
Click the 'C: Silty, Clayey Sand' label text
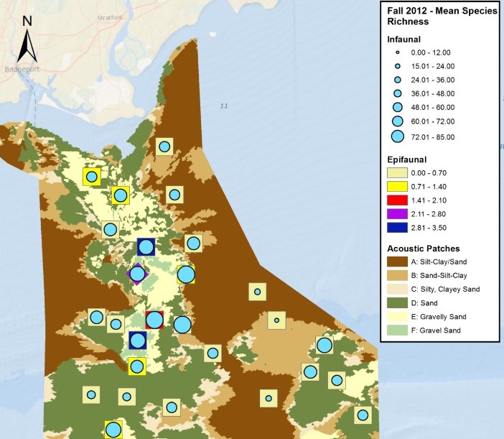[445, 289]
